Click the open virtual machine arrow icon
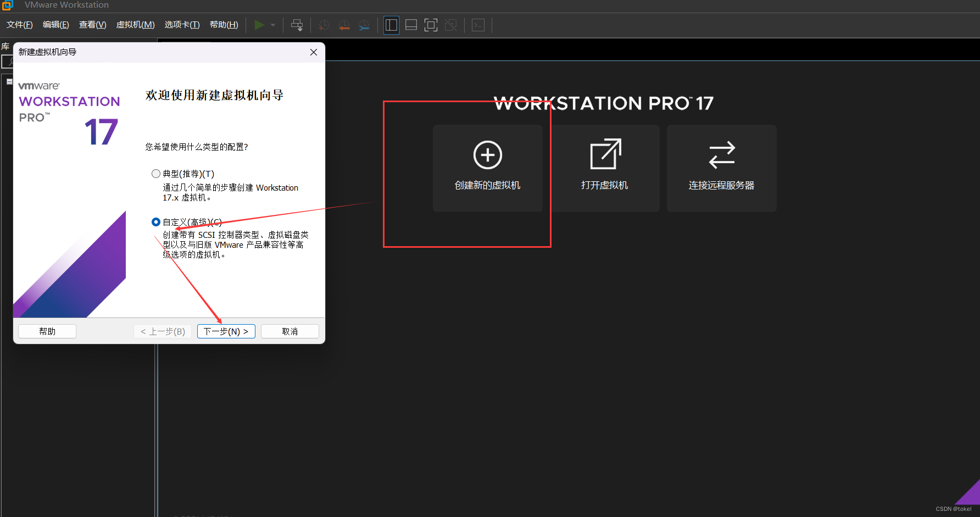The image size is (980, 517). coord(605,154)
